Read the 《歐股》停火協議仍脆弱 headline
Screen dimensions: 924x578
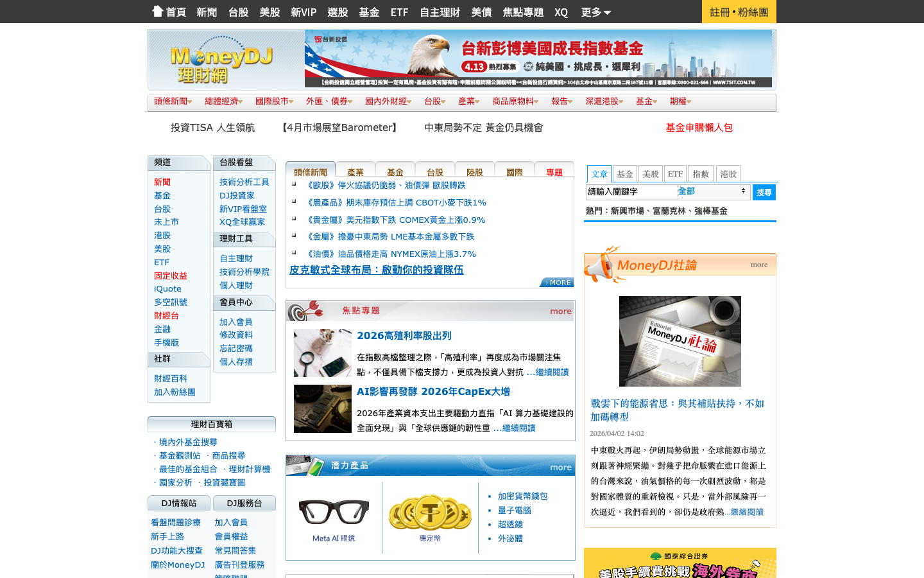[385, 185]
